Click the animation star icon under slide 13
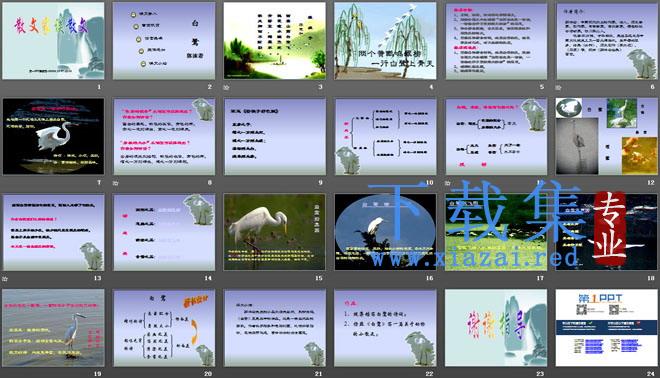 click(5, 279)
